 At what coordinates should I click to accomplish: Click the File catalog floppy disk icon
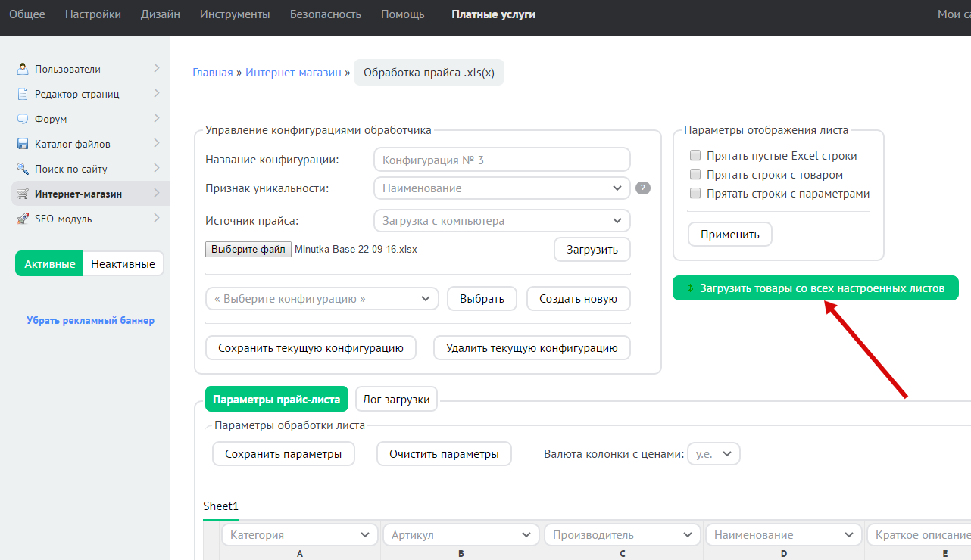click(x=23, y=144)
